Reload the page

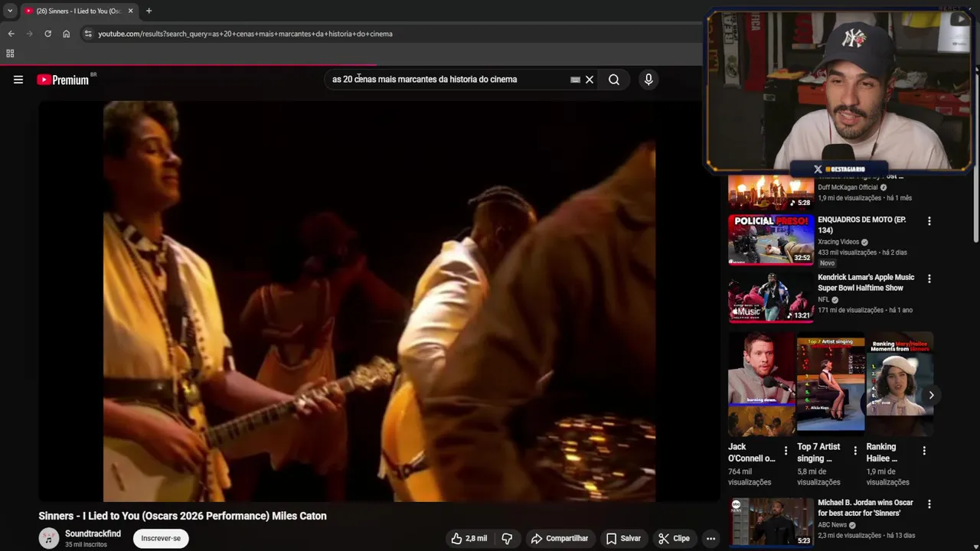(x=47, y=34)
